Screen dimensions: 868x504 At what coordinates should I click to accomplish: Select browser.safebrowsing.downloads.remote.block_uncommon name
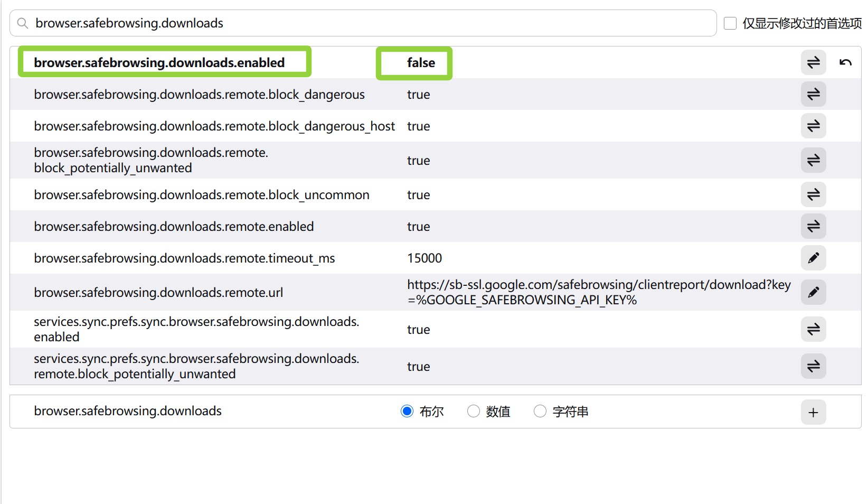pyautogui.click(x=202, y=195)
